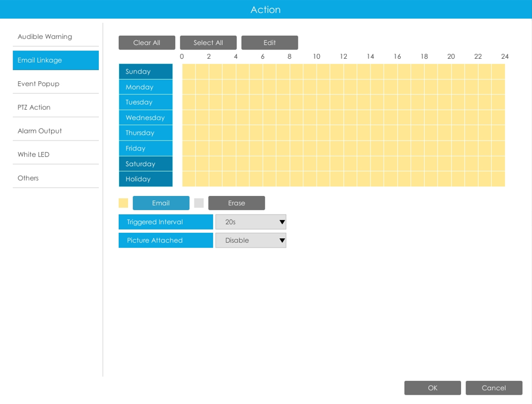Confirm with the OK button
532x404 pixels.
click(433, 388)
